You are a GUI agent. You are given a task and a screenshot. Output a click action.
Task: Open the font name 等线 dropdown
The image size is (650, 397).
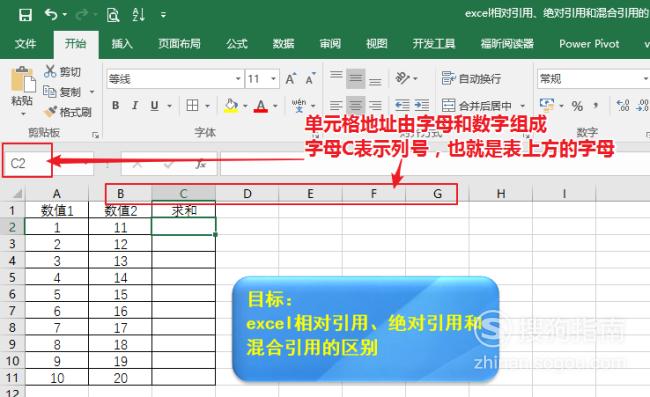[x=238, y=78]
